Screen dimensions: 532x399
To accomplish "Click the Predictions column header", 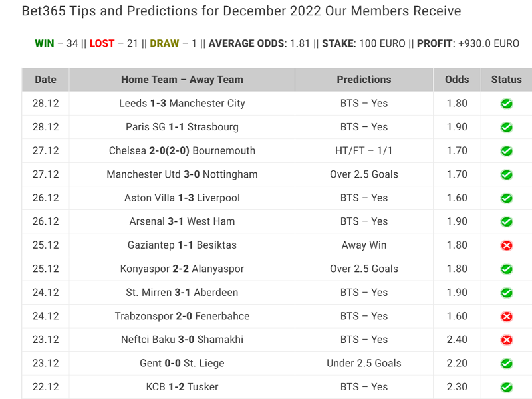I will point(364,80).
